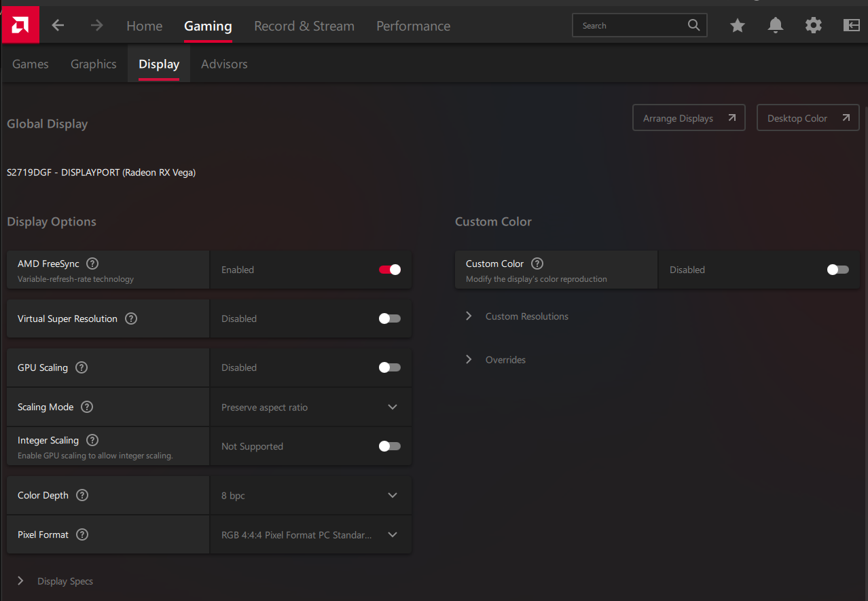Enable the GPU Scaling toggle

(390, 367)
